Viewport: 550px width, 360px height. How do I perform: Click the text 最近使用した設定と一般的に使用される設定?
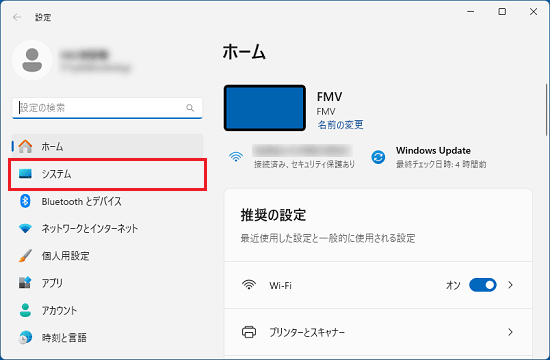click(x=328, y=238)
